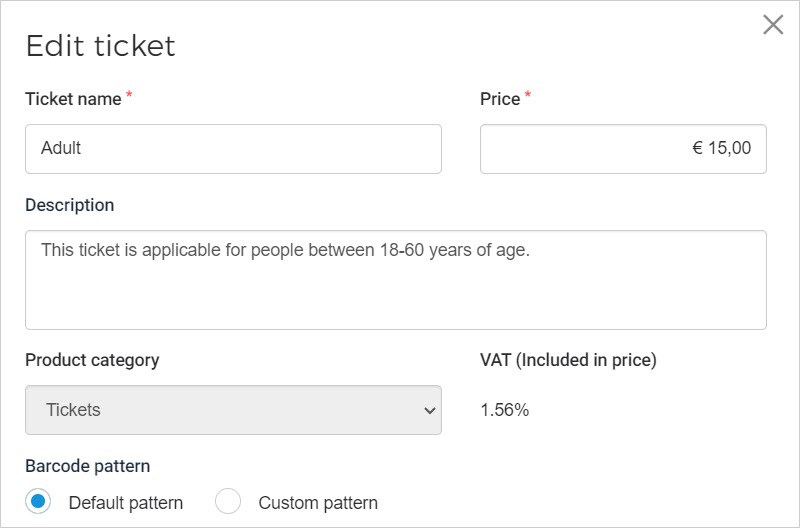
Task: Click the Edit ticket dialog title
Action: 100,46
